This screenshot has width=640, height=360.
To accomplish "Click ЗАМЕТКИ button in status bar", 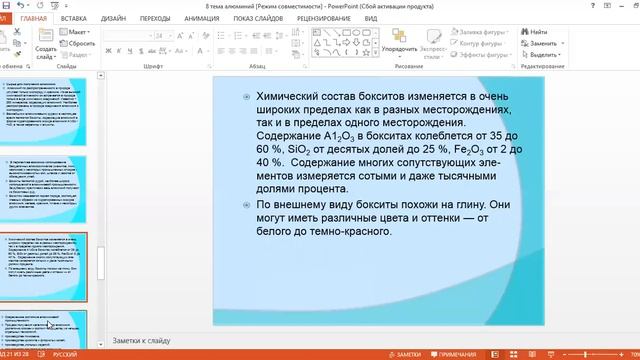I will (x=404, y=354).
